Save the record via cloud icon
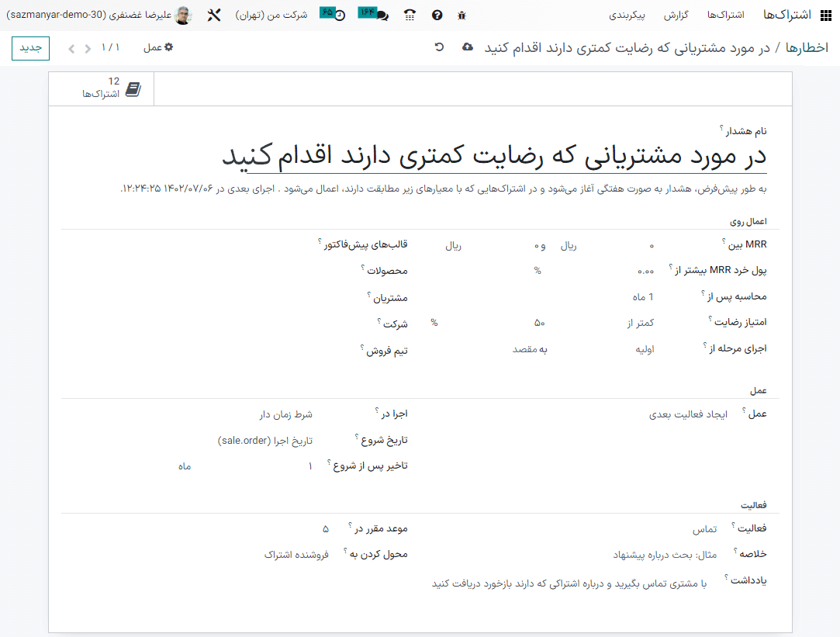This screenshot has height=637, width=840. [467, 47]
